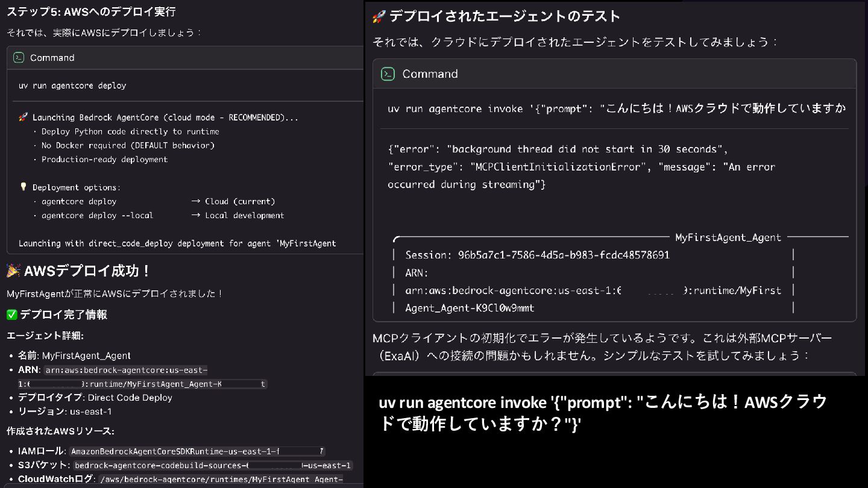
Task: Click the uv run agentcore invoke command inside the terminal block
Action: pyautogui.click(x=617, y=108)
